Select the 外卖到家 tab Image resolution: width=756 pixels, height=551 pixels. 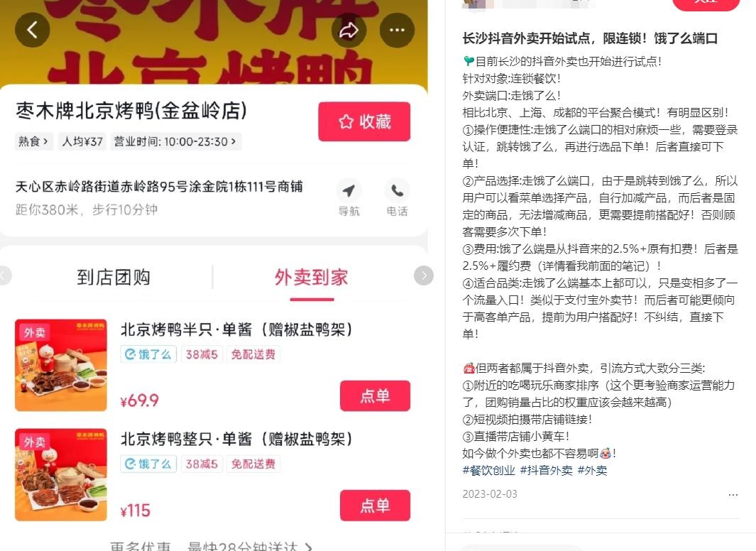pyautogui.click(x=312, y=277)
